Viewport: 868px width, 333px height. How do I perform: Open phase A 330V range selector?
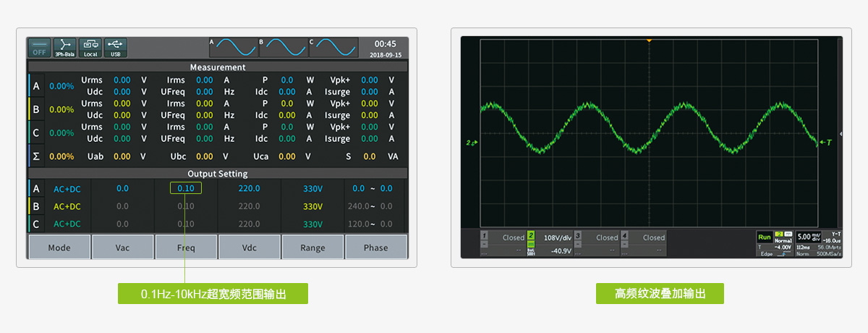(x=312, y=188)
